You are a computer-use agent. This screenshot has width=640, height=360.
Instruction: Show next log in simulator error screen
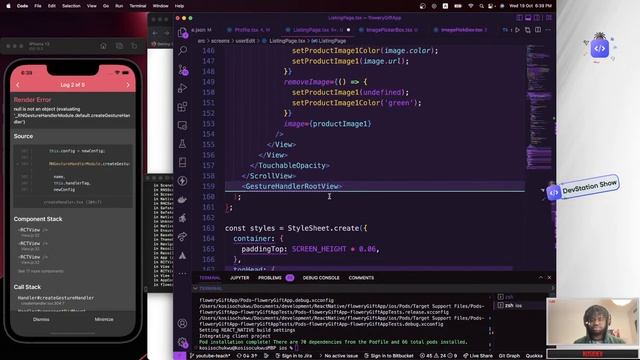click(x=128, y=85)
